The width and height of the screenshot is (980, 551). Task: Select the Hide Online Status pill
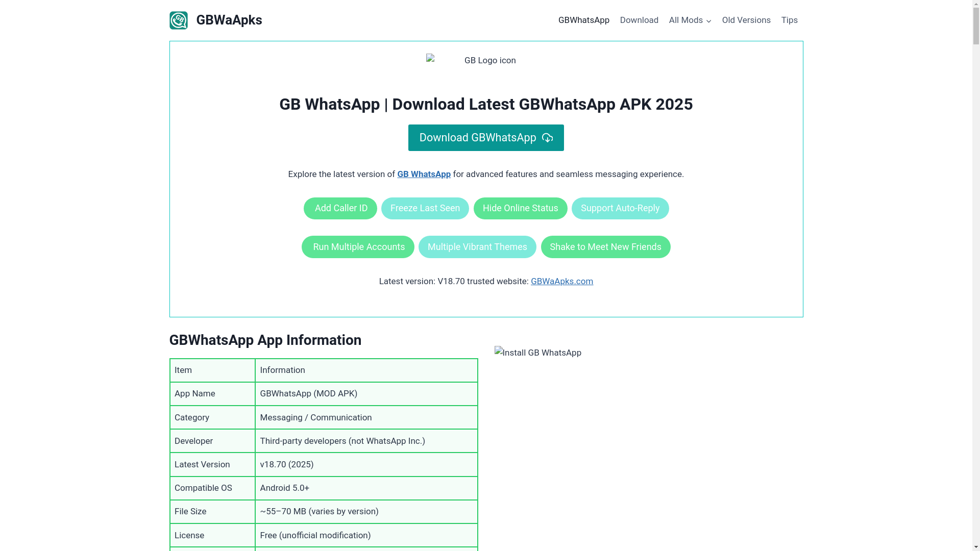[520, 208]
